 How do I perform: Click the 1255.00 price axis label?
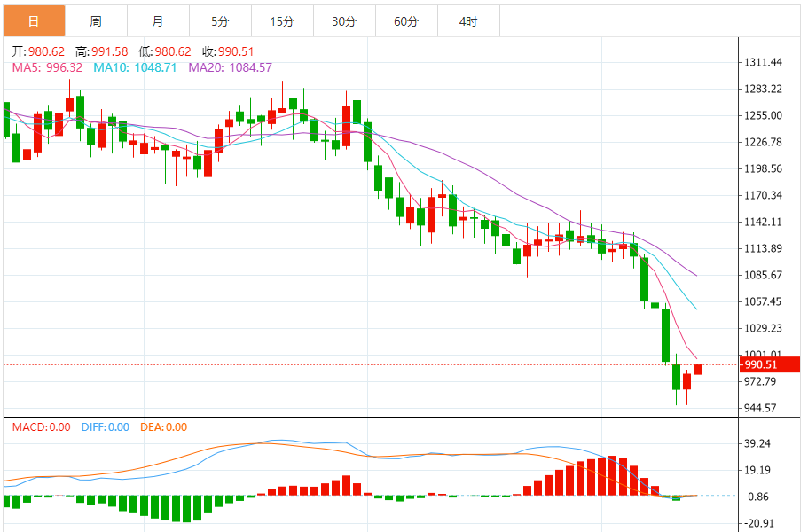pos(763,115)
